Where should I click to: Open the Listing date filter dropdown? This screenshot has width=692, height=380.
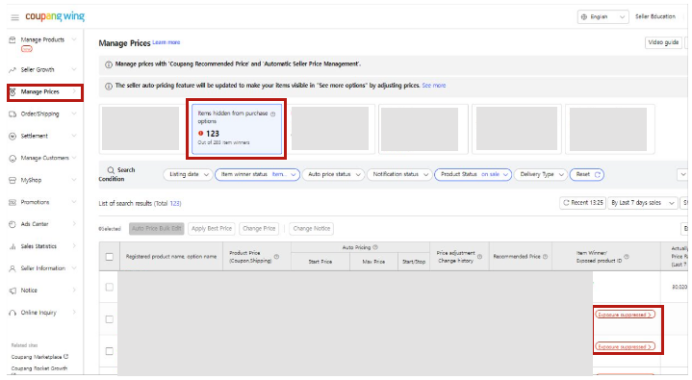tap(188, 175)
